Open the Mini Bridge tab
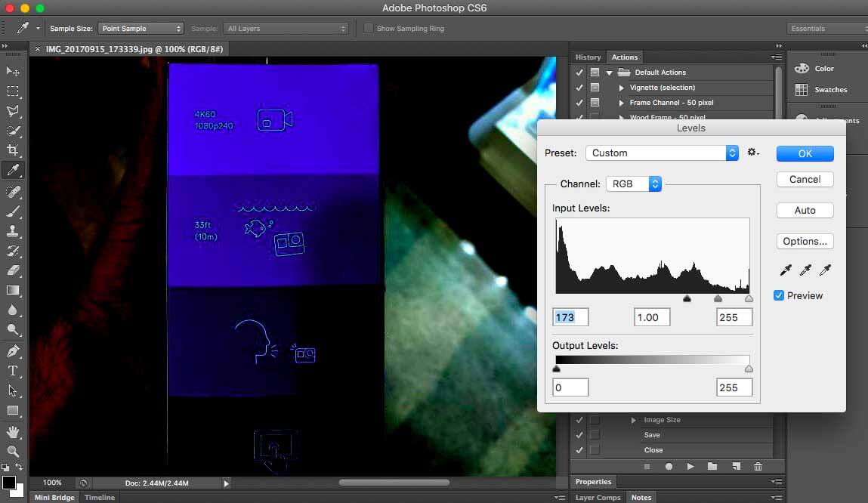Screen dimensions: 868x503 [x=54, y=498]
